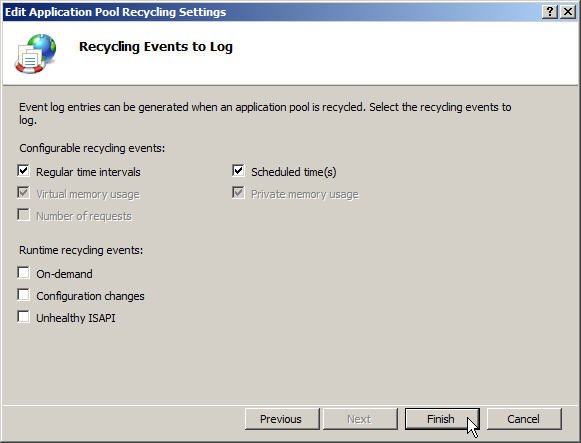Click the disabled Next button
Screen dimensions: 581x443
point(360,419)
